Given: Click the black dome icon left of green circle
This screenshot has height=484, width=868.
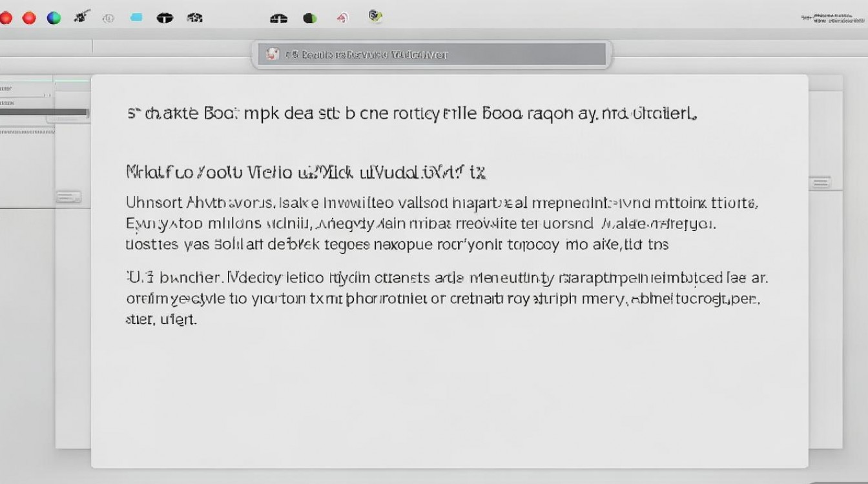Looking at the screenshot, I should coord(278,19).
